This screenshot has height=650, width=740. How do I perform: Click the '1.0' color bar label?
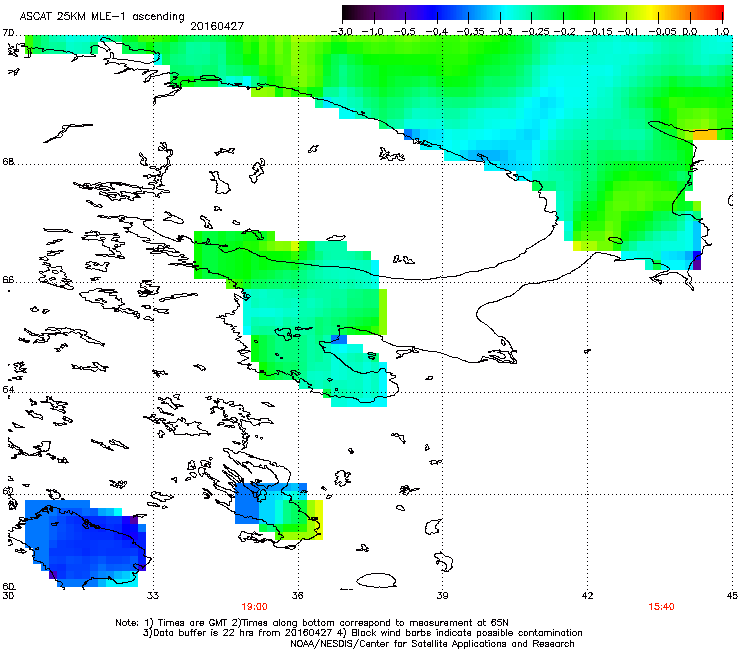[722, 32]
